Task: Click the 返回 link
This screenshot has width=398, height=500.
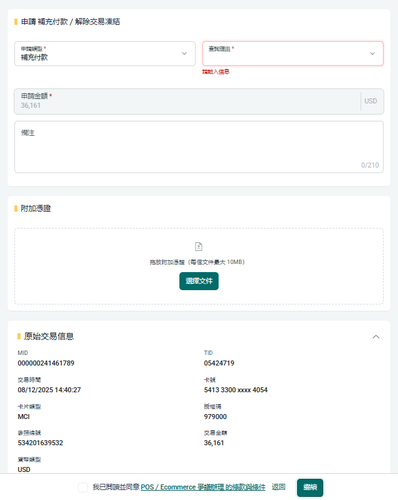Action: [279, 487]
